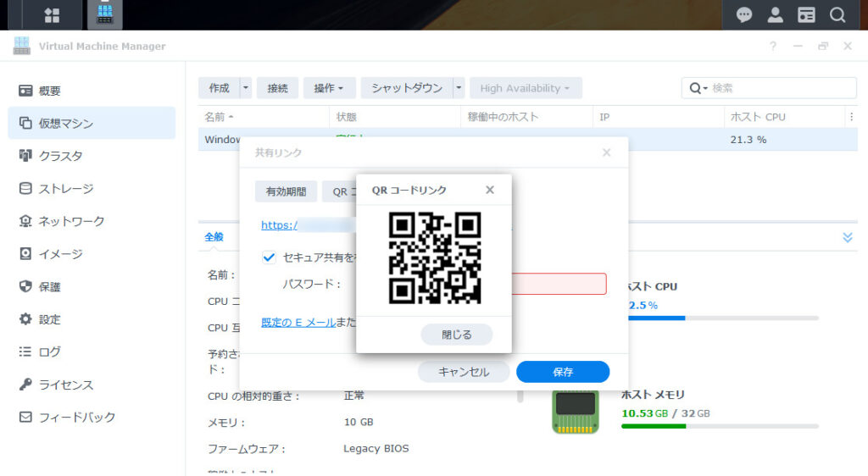
Task: Open フィードバック in the sidebar
Action: [x=92, y=417]
